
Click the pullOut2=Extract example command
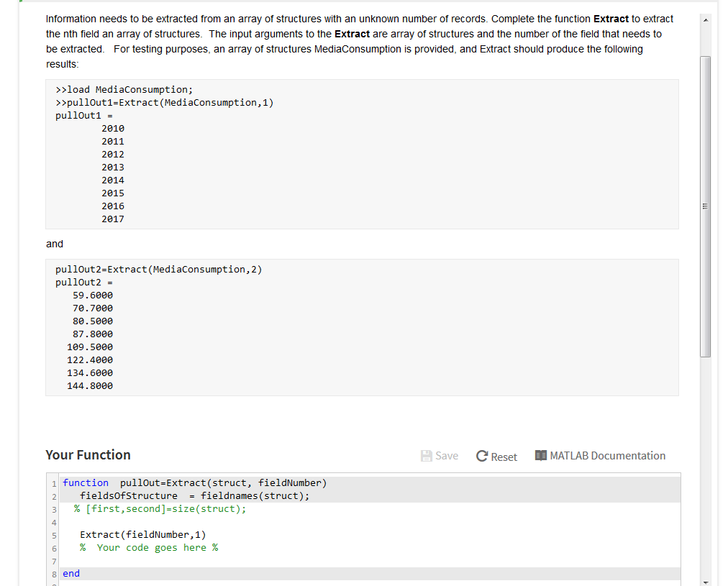158,269
